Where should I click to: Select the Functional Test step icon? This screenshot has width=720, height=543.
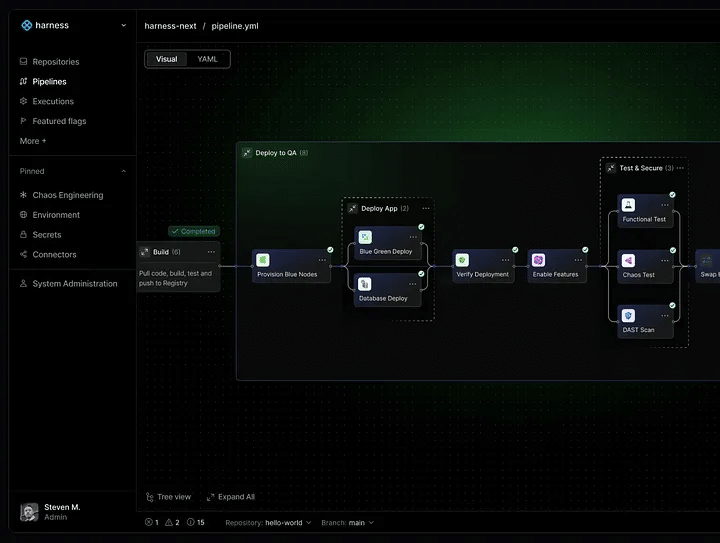point(628,205)
